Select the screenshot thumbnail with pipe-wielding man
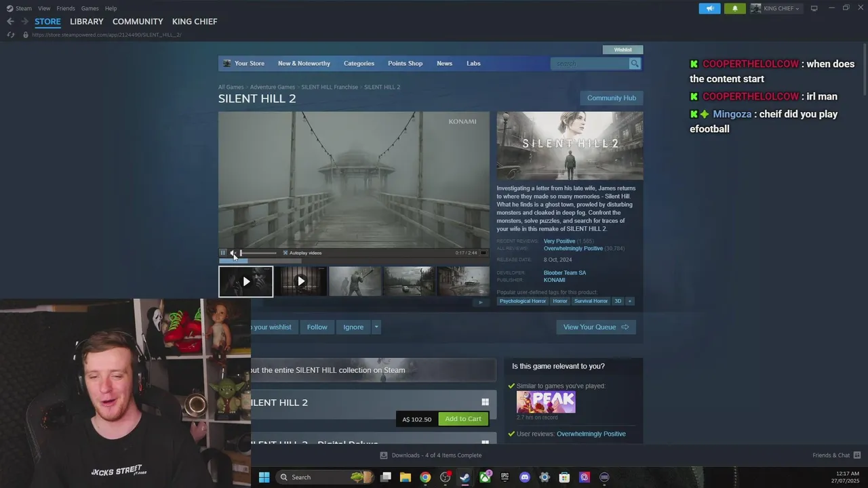 coord(355,281)
